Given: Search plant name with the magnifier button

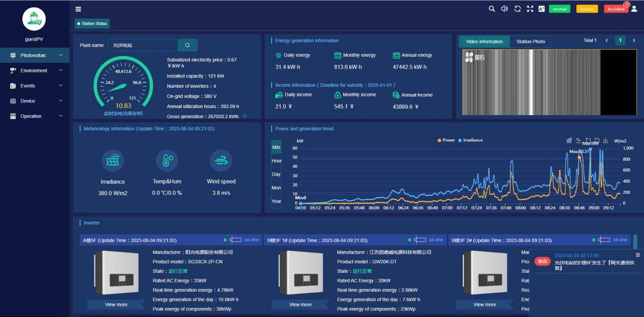Looking at the screenshot, I should 187,45.
